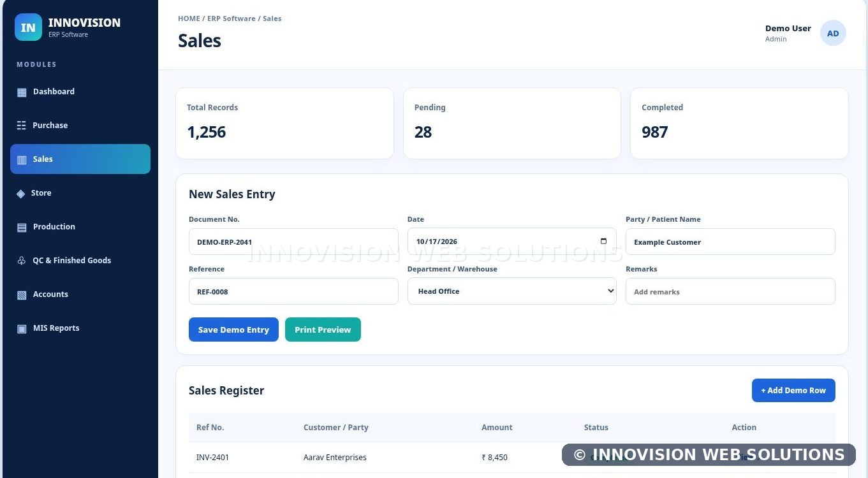Click the Pending count 28
Viewport: 868px width, 478px height.
pyautogui.click(x=423, y=132)
